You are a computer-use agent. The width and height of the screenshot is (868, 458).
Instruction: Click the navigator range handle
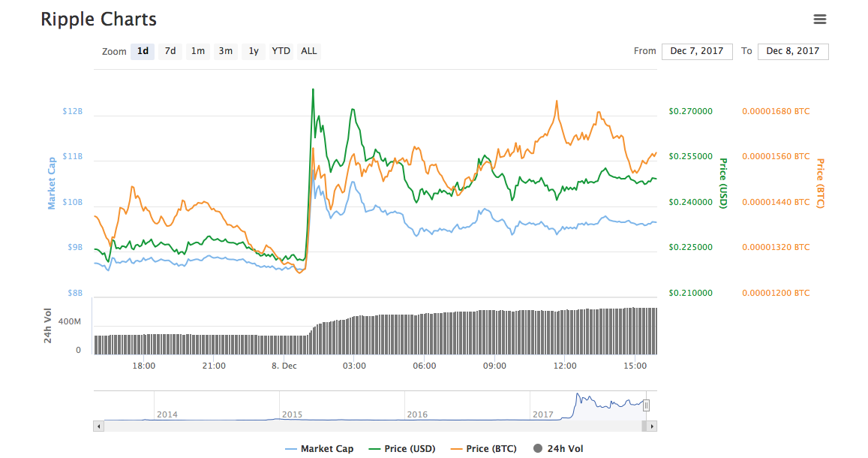[646, 405]
